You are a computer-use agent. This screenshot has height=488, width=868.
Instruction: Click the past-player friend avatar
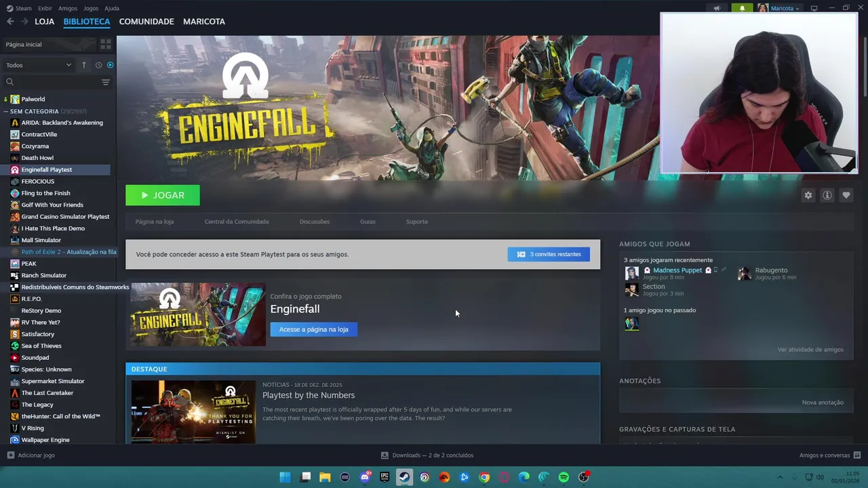click(x=631, y=324)
